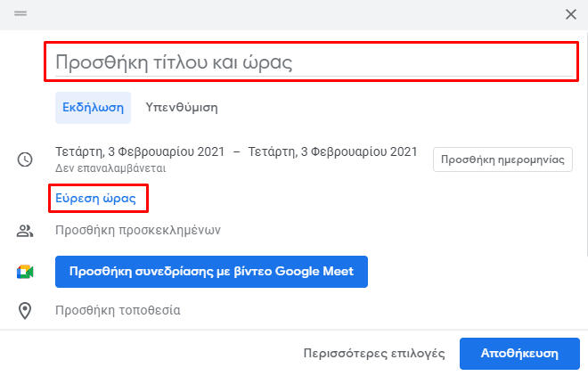This screenshot has width=588, height=376.
Task: Click the guests people icon
Action: tap(25, 231)
